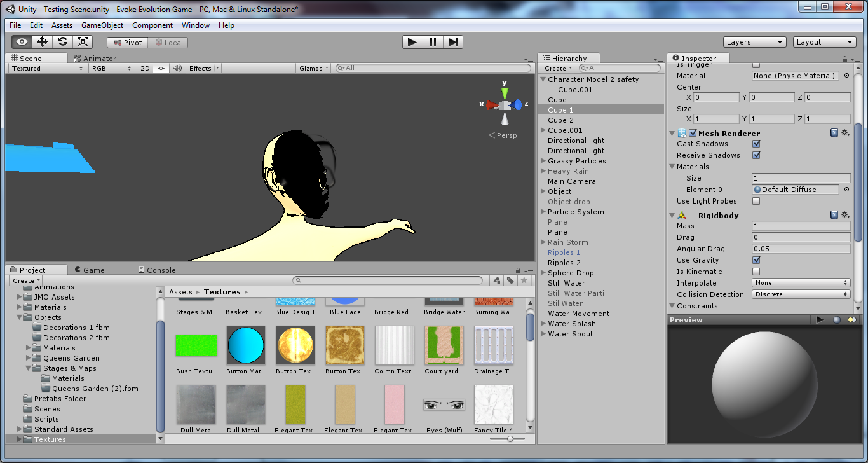Expand the Constraints foldout

coord(672,306)
